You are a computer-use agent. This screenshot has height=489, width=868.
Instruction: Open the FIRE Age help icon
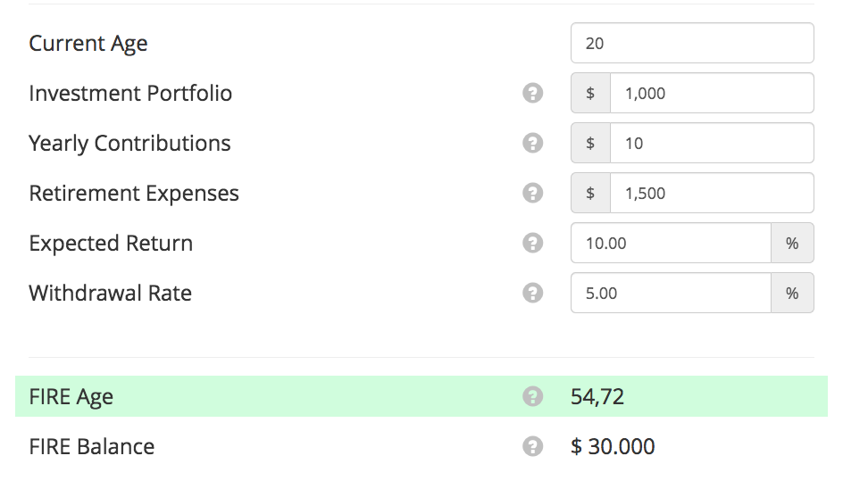(533, 396)
